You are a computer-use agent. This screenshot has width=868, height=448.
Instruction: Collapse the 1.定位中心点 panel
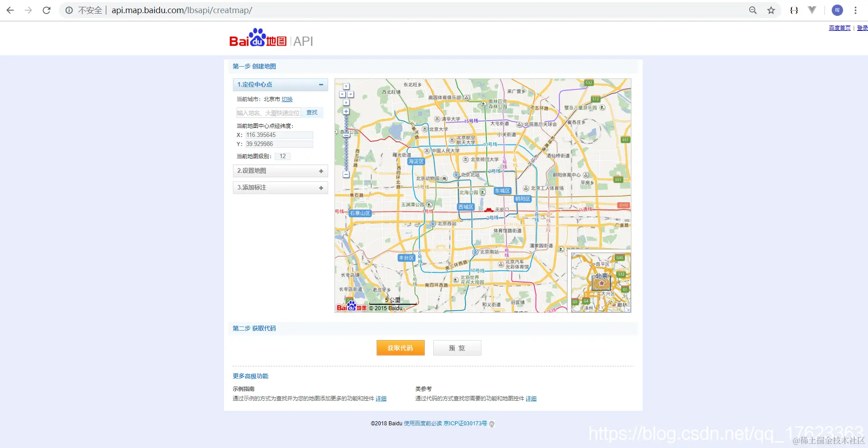[x=321, y=85]
